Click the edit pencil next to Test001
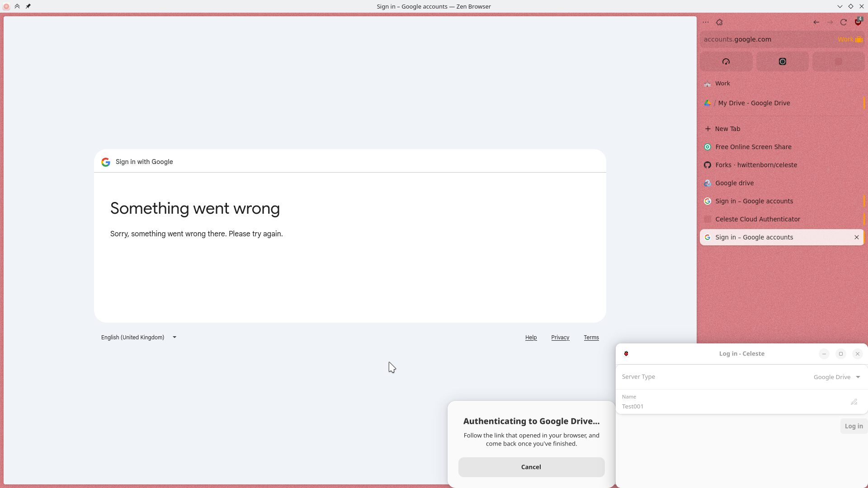The height and width of the screenshot is (488, 868). tap(854, 402)
